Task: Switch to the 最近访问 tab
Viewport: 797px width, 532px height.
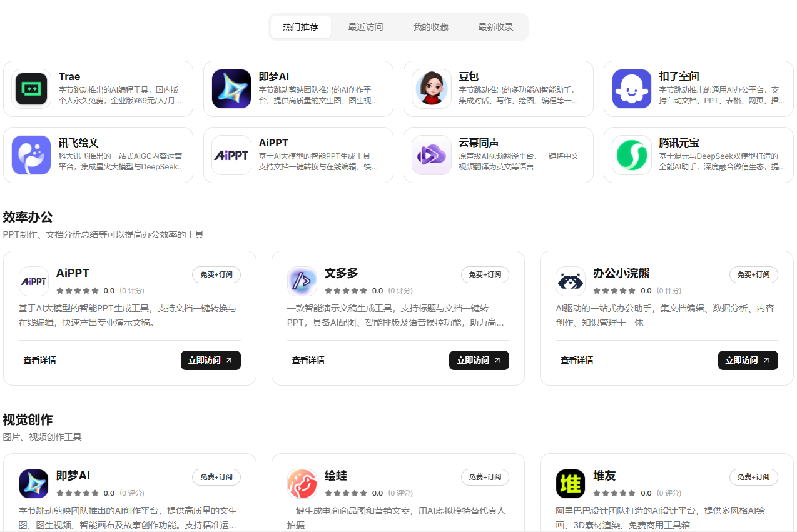Action: [365, 27]
